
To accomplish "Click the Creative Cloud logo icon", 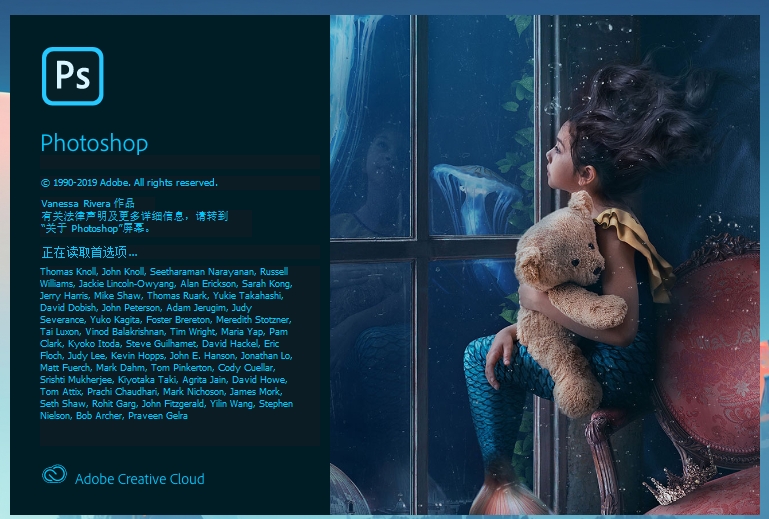I will [x=54, y=474].
